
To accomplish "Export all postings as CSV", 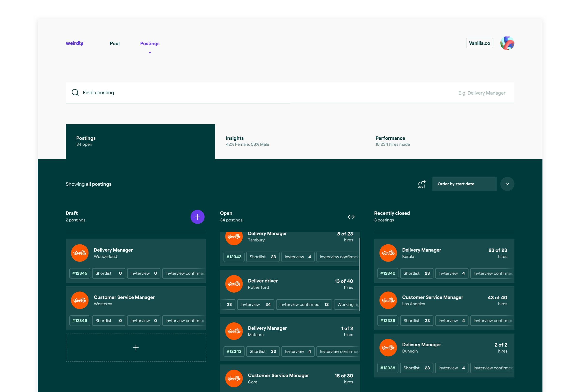I will pos(421,184).
